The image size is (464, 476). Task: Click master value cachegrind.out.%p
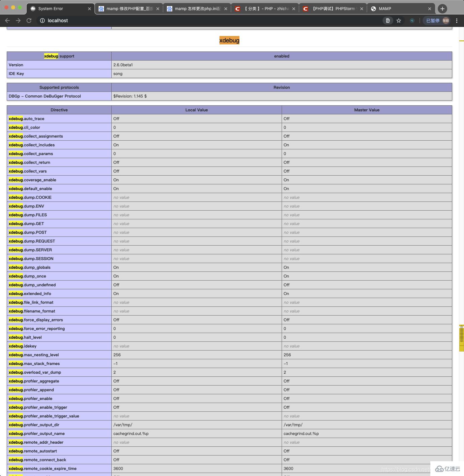pos(301,434)
